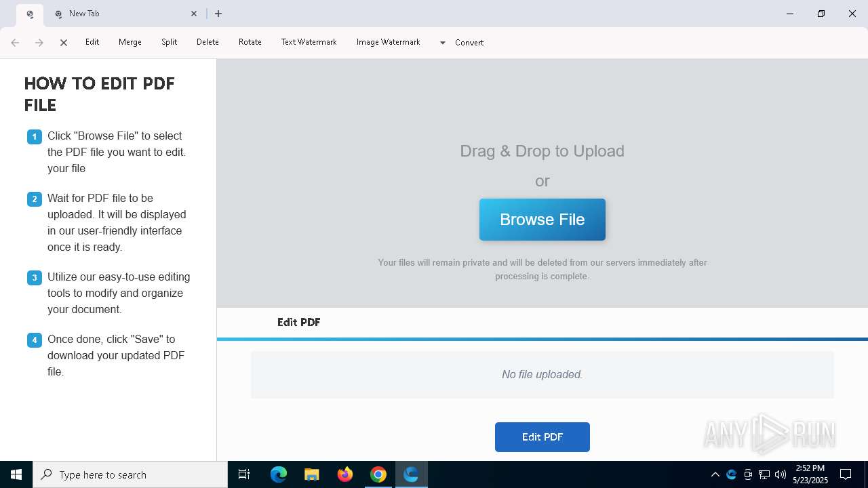868x488 pixels.
Task: Click the 'No file uploaded.' message
Action: coord(542,374)
